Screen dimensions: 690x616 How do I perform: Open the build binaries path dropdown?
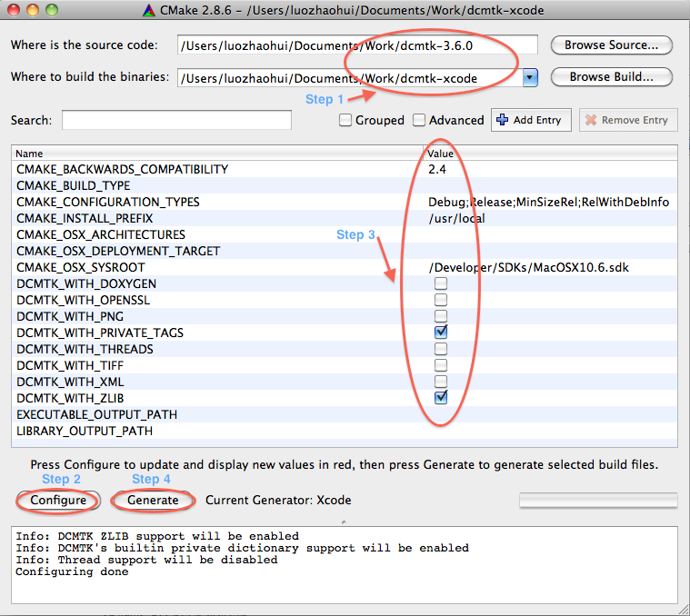(530, 78)
